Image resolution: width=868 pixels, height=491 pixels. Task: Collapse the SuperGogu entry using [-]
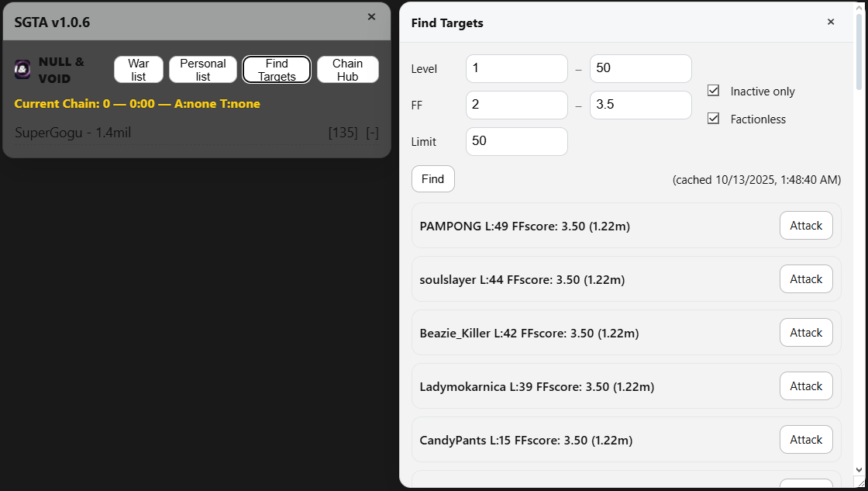(372, 133)
